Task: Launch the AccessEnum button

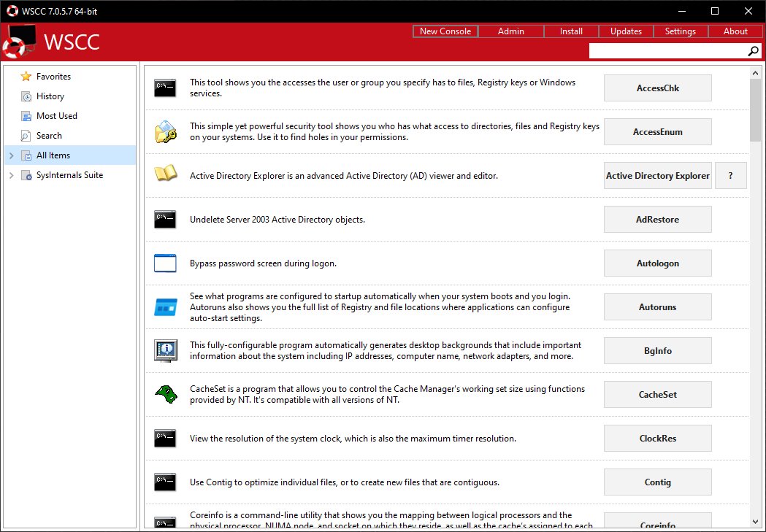Action: [x=657, y=132]
